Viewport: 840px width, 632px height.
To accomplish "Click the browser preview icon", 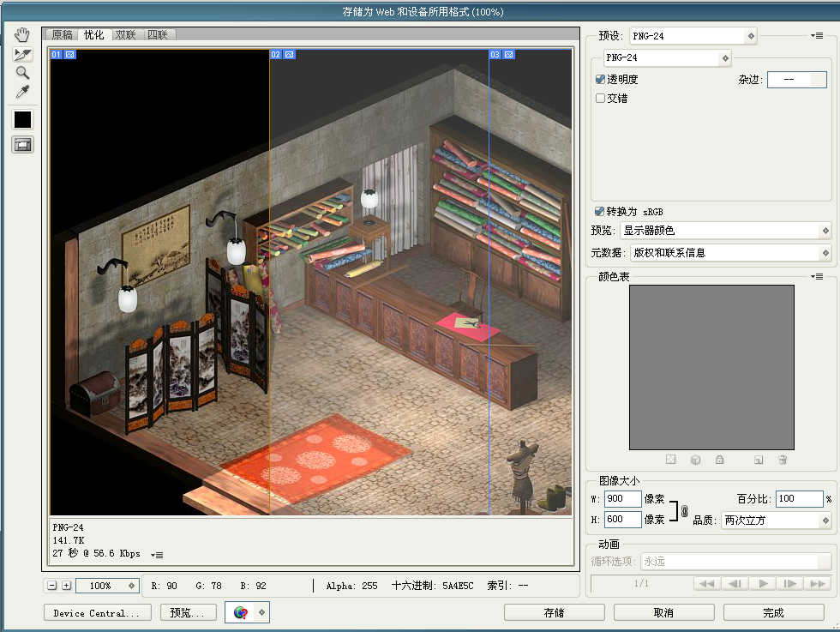I will tap(241, 612).
